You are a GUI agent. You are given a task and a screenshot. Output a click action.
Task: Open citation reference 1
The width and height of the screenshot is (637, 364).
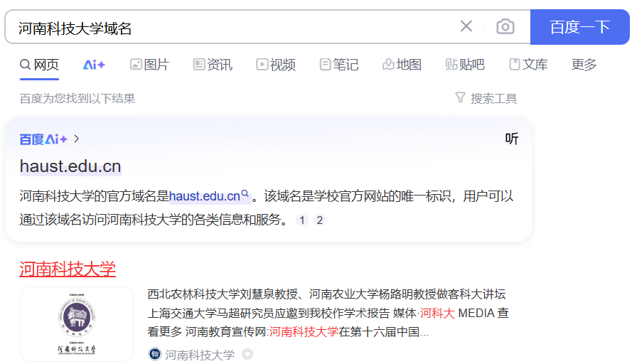pos(302,220)
